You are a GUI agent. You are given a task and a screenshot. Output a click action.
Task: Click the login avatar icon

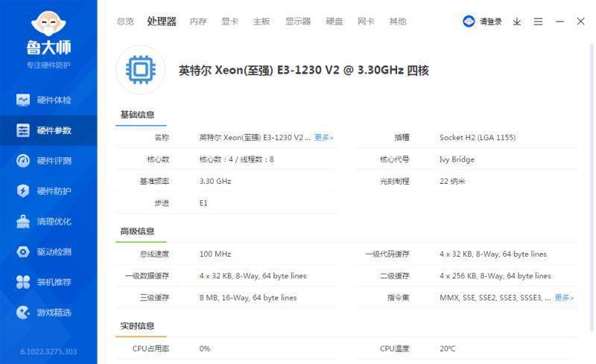click(x=469, y=22)
